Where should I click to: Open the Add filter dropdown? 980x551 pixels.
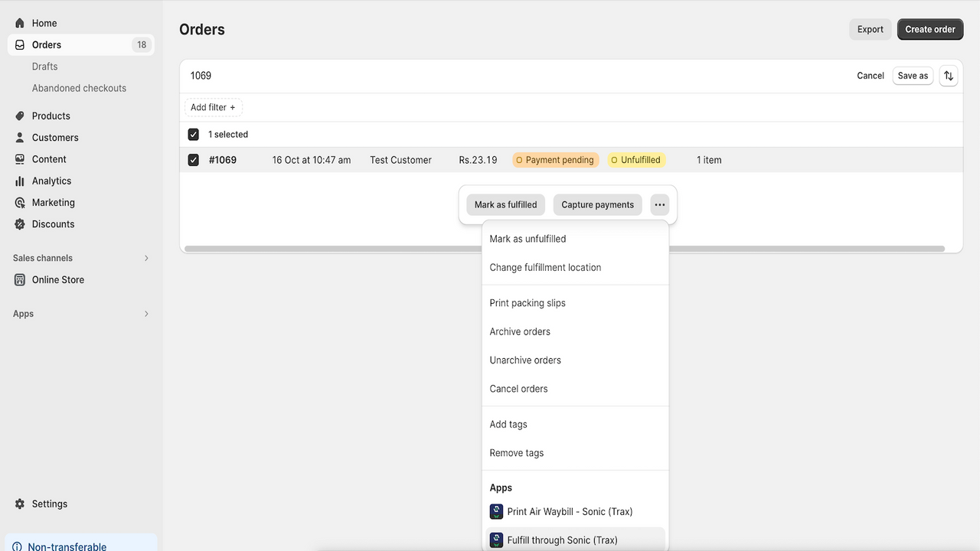click(214, 108)
